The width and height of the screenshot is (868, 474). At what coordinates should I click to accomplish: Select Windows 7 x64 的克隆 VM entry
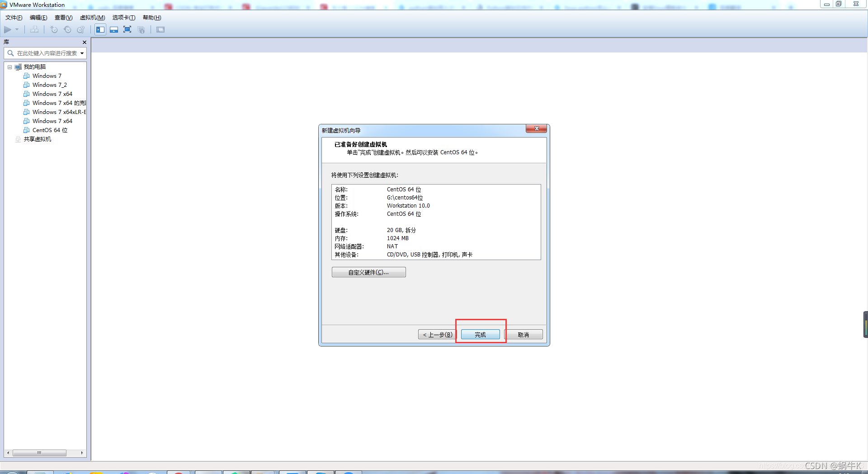click(x=59, y=103)
